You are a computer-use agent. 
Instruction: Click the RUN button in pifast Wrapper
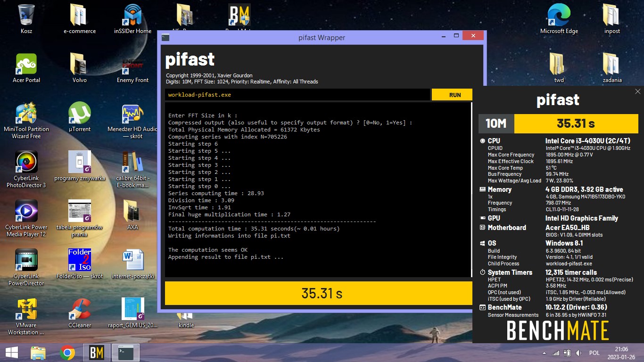[452, 95]
